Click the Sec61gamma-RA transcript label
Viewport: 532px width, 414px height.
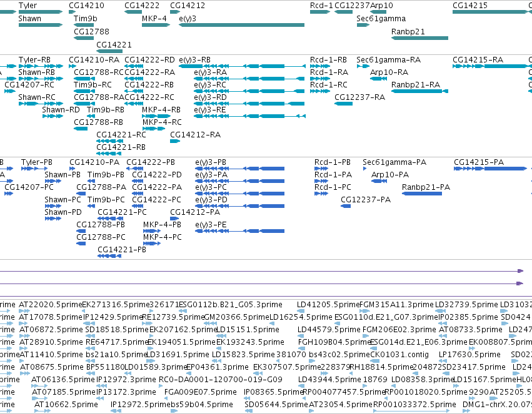coord(388,60)
